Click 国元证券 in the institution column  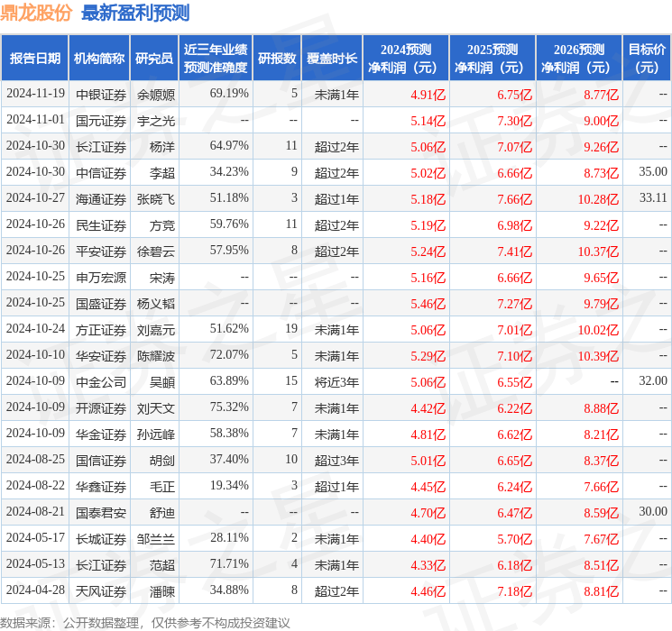[x=101, y=121]
